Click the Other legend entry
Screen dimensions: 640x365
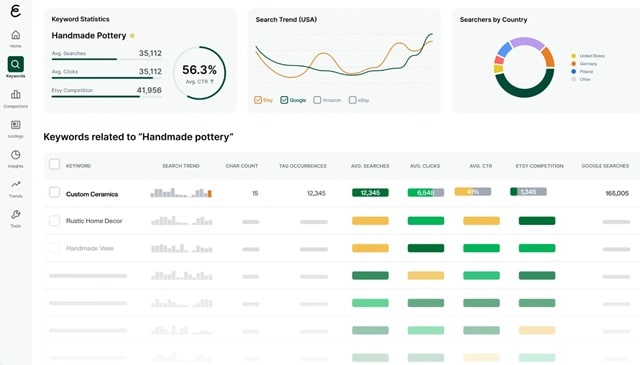click(581, 79)
